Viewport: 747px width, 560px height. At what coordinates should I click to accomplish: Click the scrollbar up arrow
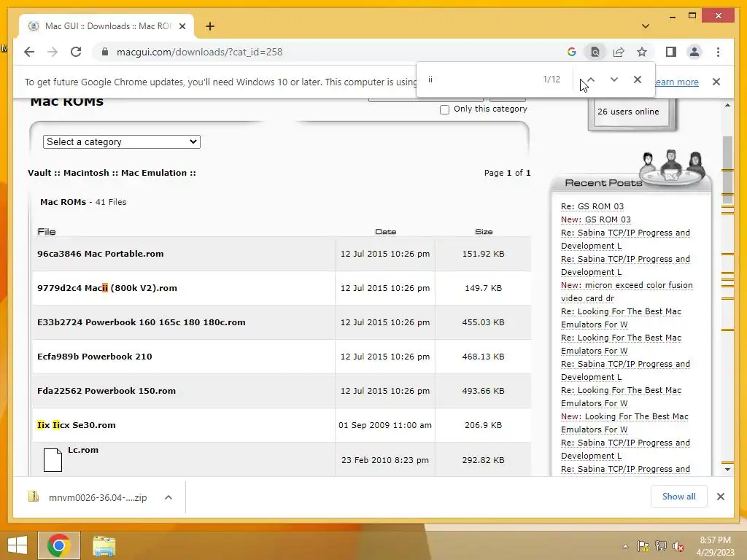727,105
